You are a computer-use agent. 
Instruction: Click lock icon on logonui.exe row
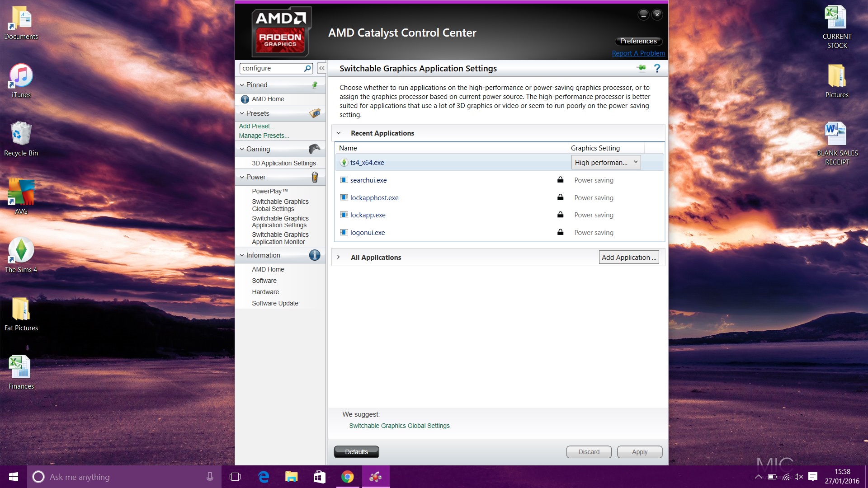(x=560, y=232)
